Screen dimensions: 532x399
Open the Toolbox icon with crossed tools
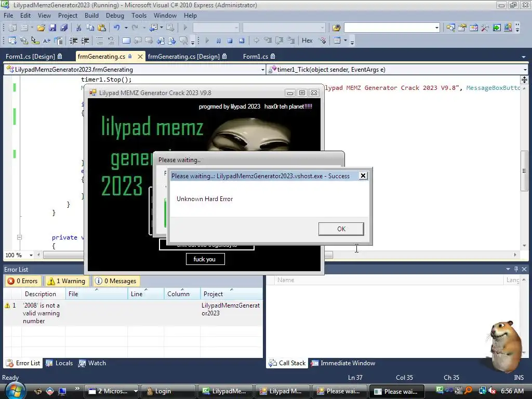point(485,28)
